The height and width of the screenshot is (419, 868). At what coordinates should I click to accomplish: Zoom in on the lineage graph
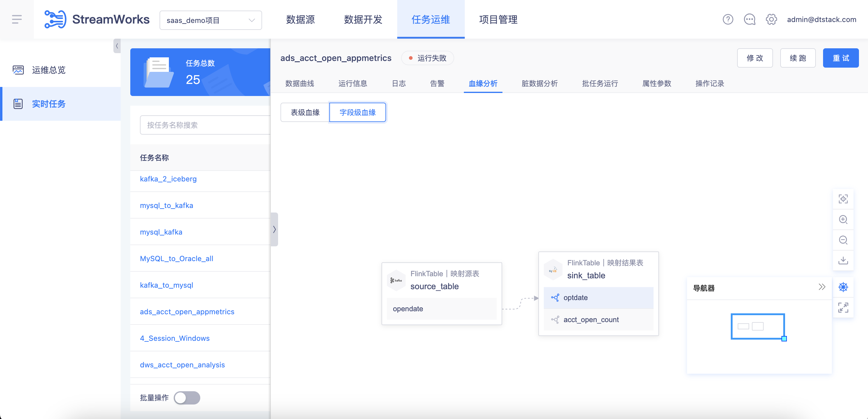(x=843, y=220)
